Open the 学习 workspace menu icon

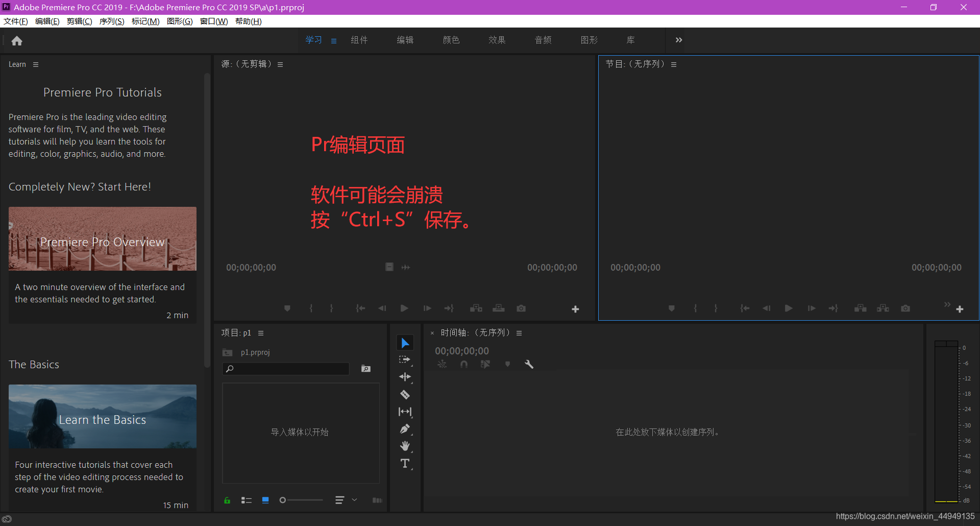(334, 41)
